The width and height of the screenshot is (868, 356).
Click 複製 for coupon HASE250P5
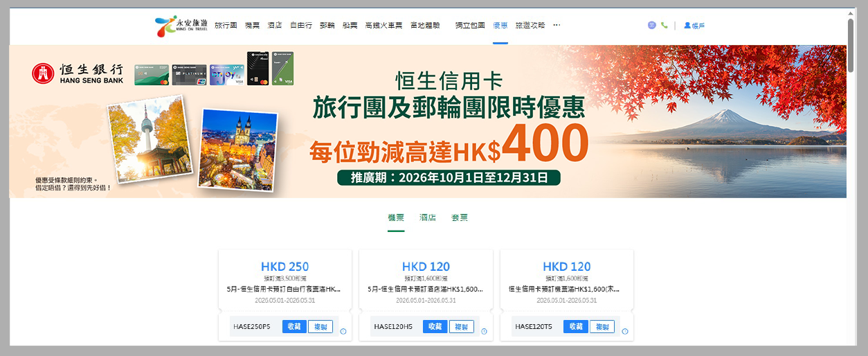[x=320, y=327]
